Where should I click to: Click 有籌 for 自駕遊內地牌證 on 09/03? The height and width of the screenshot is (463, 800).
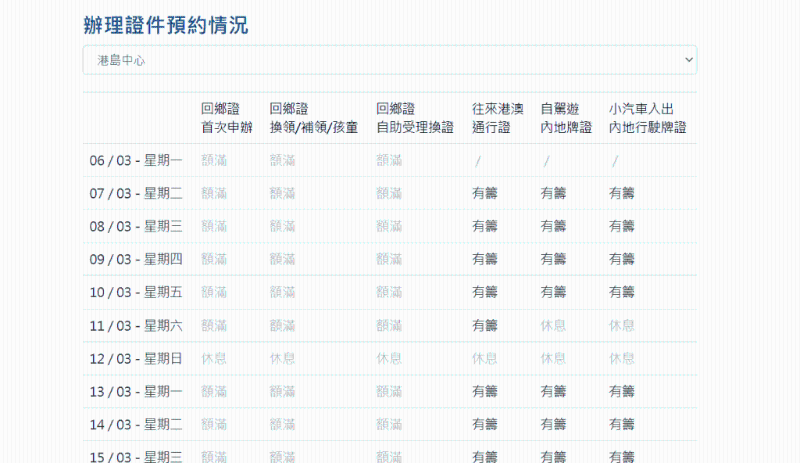[x=553, y=259]
